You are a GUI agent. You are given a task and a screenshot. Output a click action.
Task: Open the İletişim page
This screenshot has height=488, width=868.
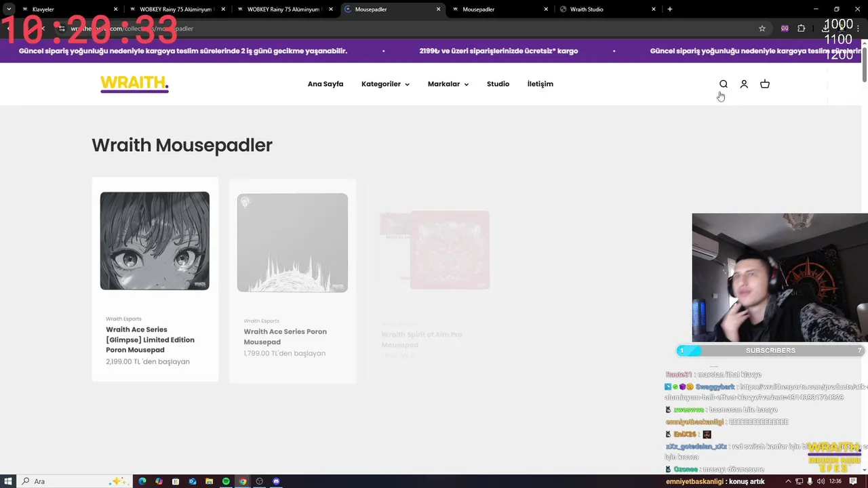tap(540, 84)
